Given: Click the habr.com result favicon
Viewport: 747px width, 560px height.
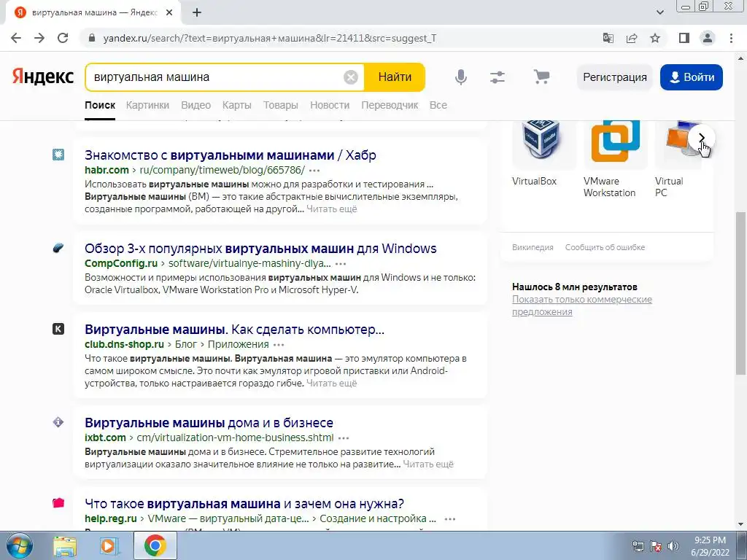Looking at the screenshot, I should [58, 155].
